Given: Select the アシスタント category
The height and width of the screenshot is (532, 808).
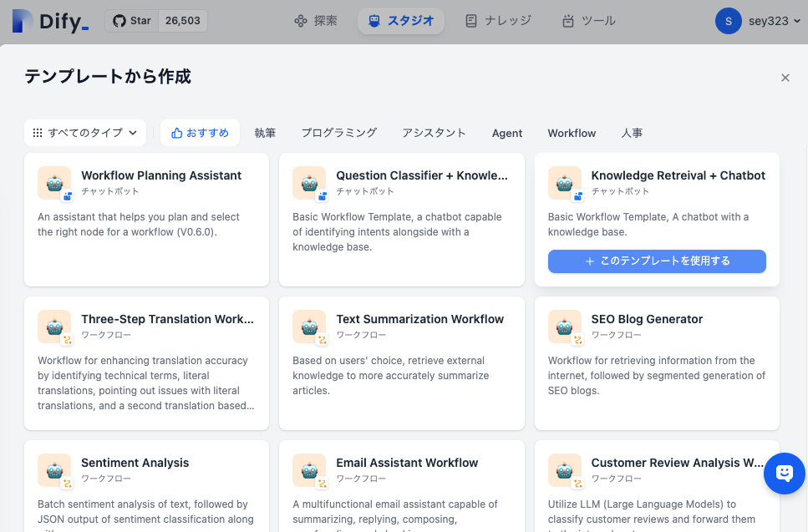Looking at the screenshot, I should (434, 133).
